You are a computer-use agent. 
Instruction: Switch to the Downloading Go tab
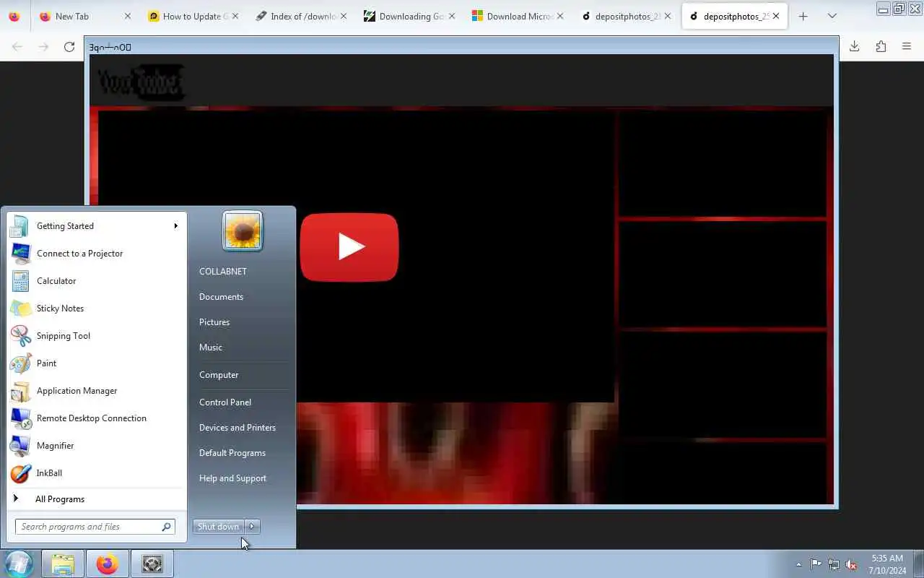[411, 16]
